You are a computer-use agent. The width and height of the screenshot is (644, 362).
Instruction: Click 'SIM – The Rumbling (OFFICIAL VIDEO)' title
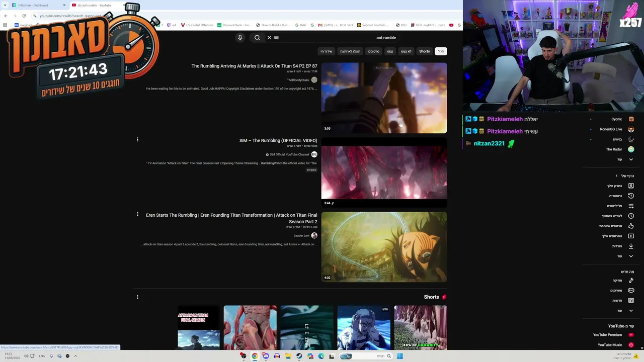(278, 141)
